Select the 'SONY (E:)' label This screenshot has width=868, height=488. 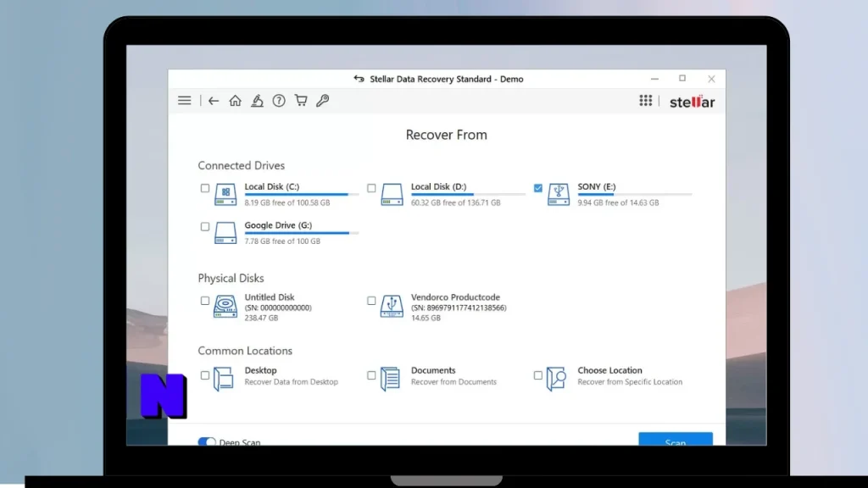[596, 186]
